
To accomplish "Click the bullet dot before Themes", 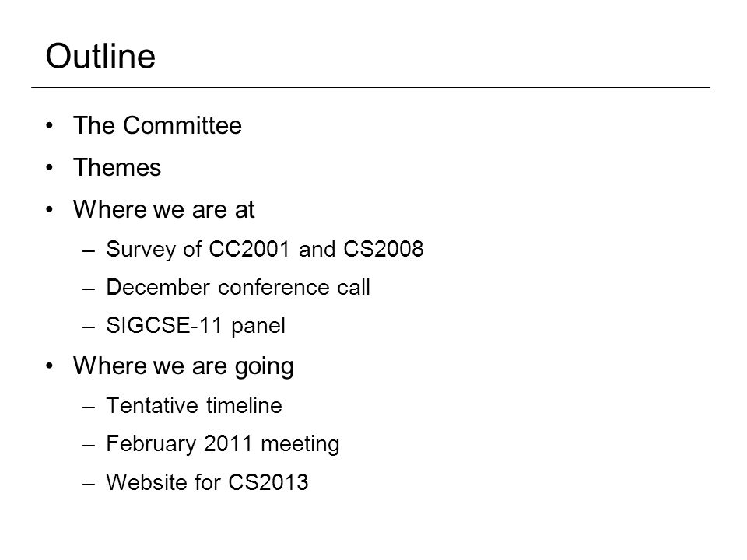I will [x=50, y=168].
